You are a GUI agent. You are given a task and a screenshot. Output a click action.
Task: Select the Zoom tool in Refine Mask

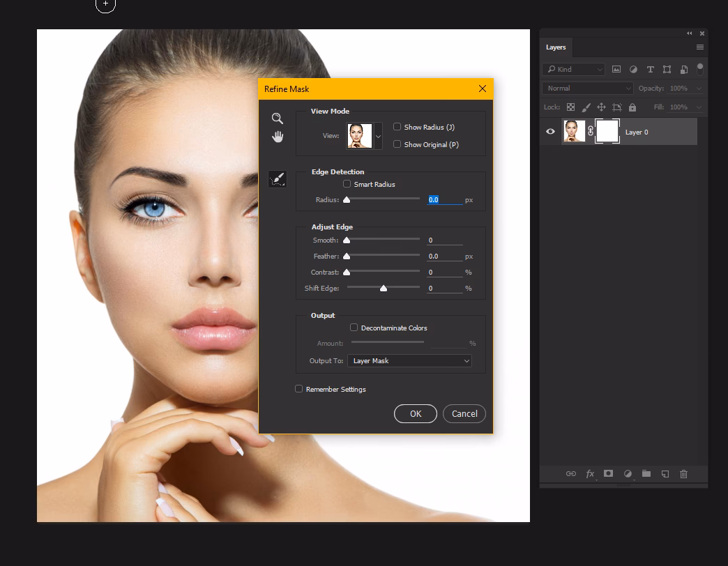(x=277, y=118)
